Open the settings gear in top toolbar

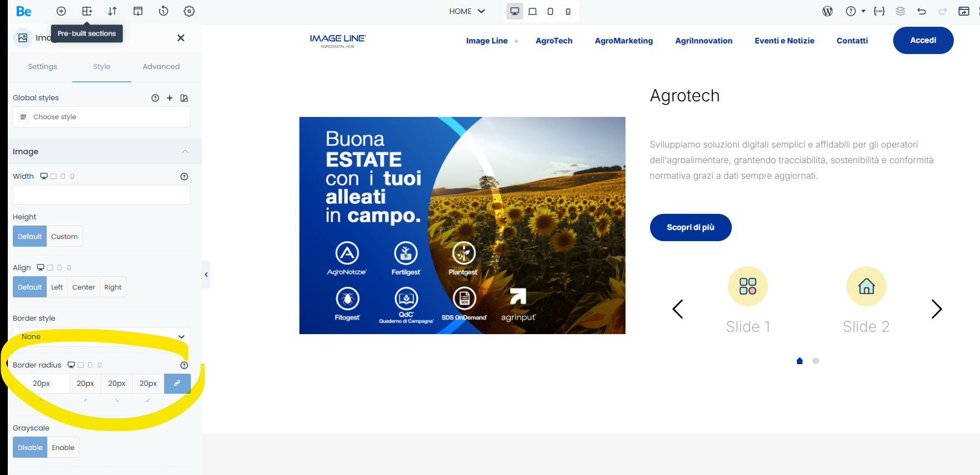(189, 11)
